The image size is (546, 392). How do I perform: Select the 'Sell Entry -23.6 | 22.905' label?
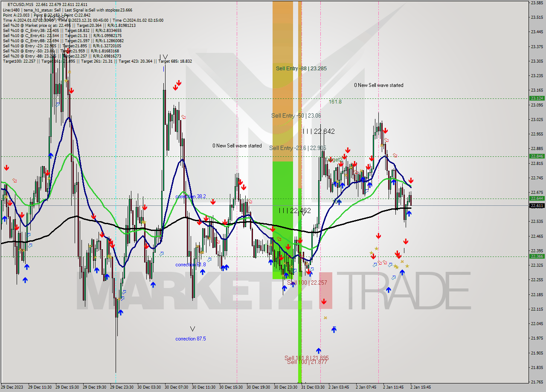click(297, 148)
